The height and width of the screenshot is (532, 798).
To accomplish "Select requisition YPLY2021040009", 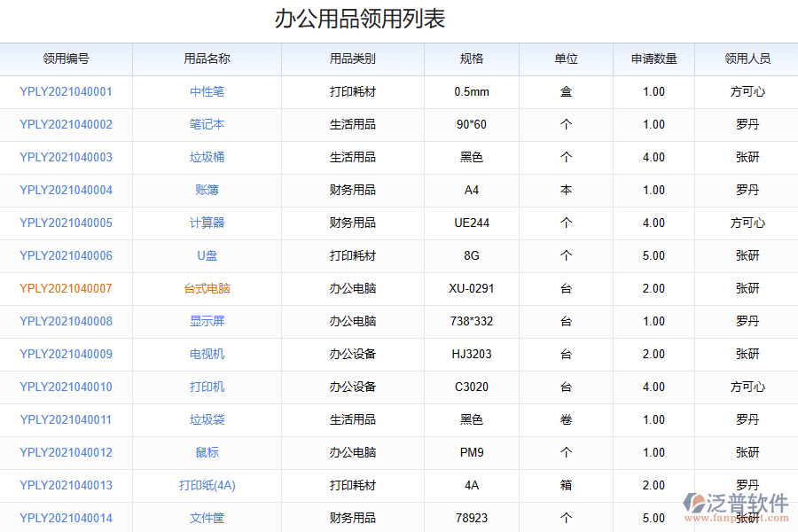I will (x=66, y=355).
